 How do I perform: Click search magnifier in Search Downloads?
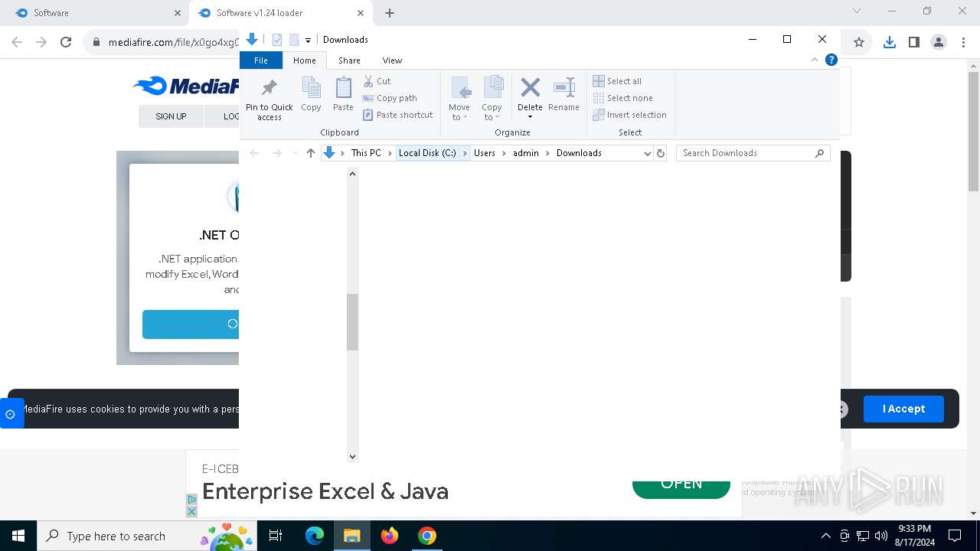pyautogui.click(x=819, y=153)
